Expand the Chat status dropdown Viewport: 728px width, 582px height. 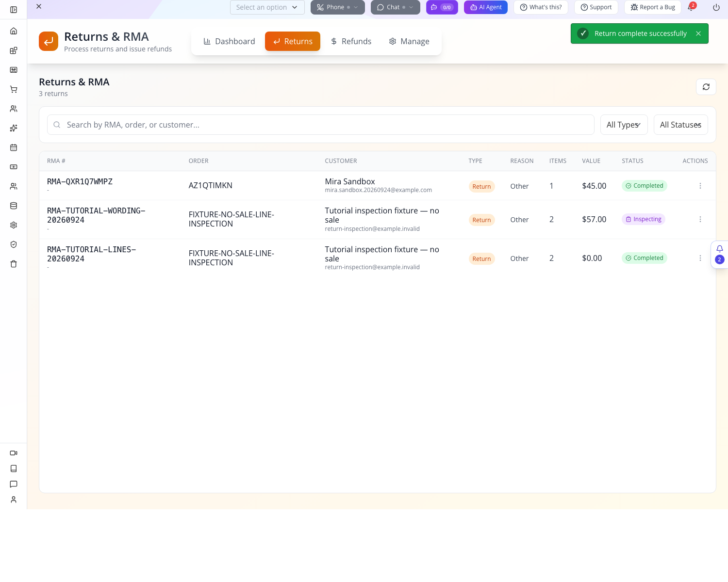[x=395, y=7]
